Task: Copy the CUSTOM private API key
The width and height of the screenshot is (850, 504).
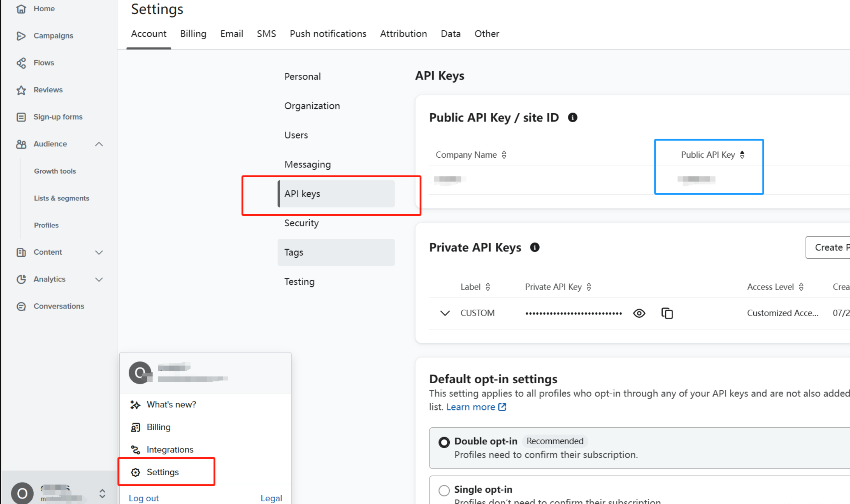Action: coord(667,313)
